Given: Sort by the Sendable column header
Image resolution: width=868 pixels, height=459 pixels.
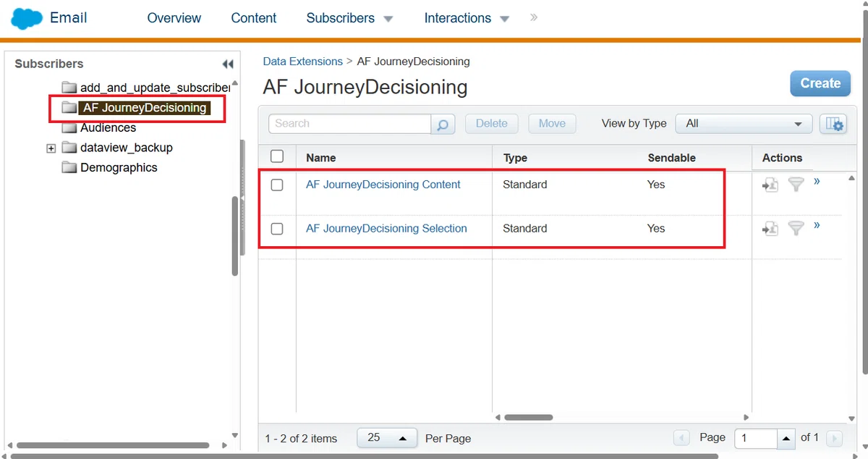Looking at the screenshot, I should point(672,158).
